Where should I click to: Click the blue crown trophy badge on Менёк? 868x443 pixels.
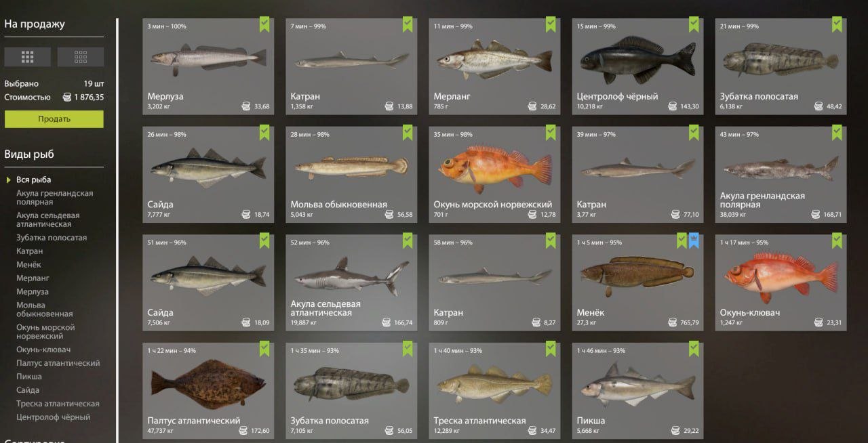pyautogui.click(x=694, y=241)
